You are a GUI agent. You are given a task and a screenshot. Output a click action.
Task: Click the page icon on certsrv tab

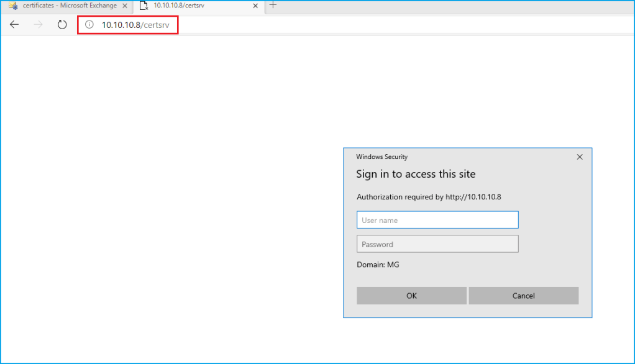point(144,6)
